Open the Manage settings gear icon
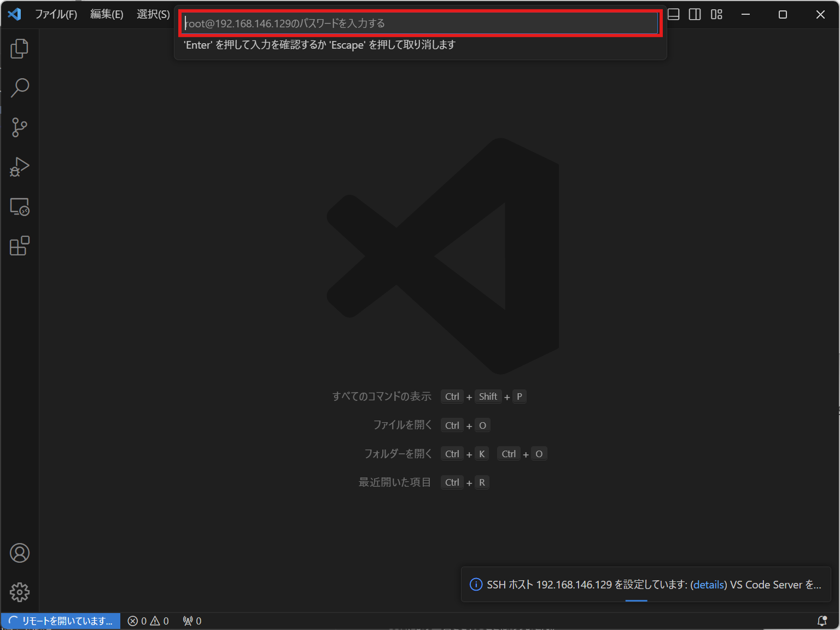The height and width of the screenshot is (630, 840). 20,592
